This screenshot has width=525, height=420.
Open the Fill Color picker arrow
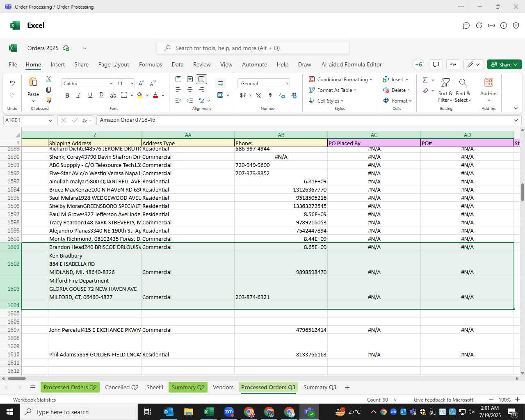pyautogui.click(x=147, y=95)
